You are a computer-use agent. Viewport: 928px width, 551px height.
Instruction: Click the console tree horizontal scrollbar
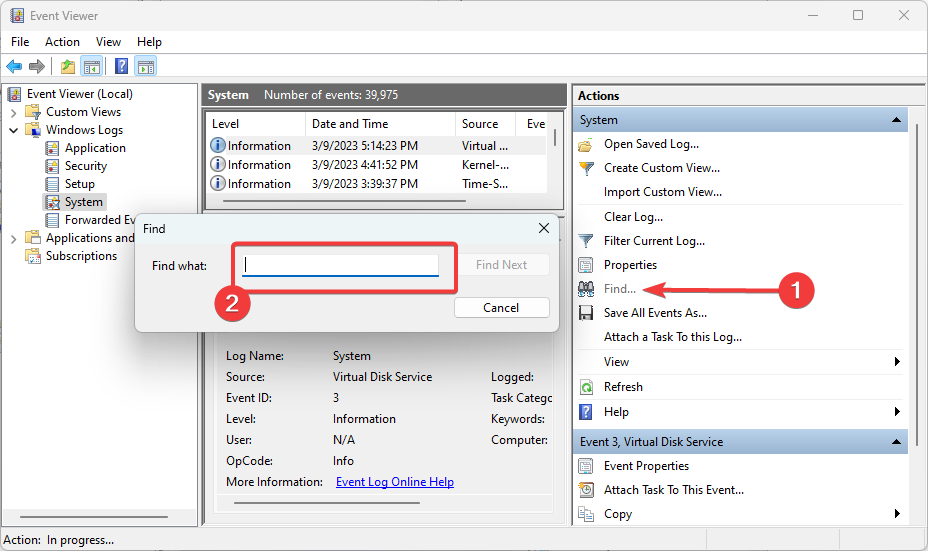94,517
